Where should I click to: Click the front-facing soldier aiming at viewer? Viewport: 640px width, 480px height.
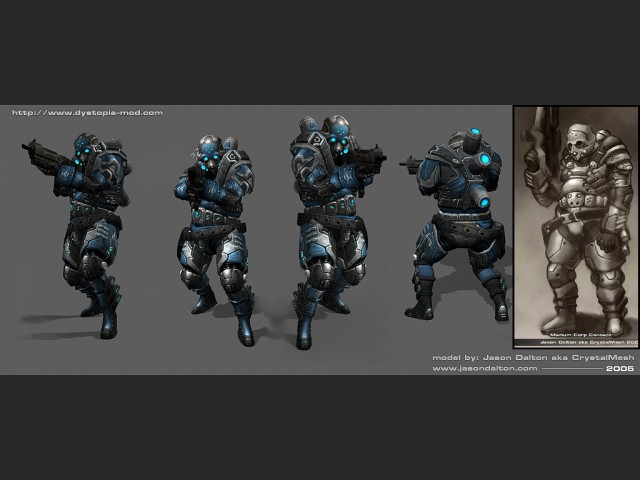[215, 240]
